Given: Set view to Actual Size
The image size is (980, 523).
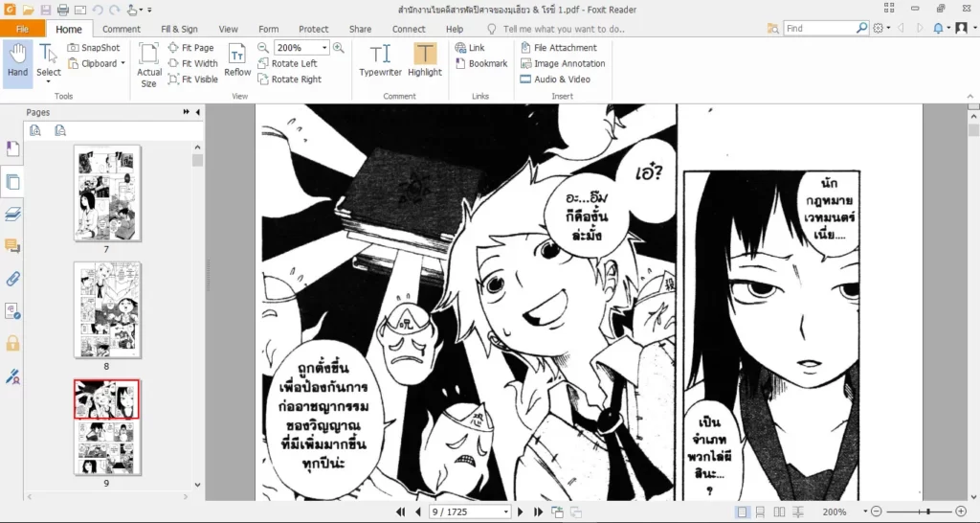Looking at the screenshot, I should click(x=148, y=65).
